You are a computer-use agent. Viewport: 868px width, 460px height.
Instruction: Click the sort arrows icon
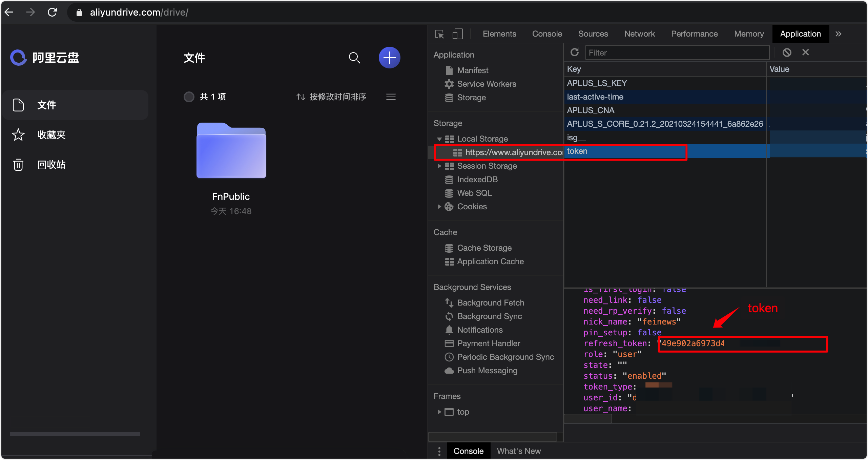click(x=301, y=97)
